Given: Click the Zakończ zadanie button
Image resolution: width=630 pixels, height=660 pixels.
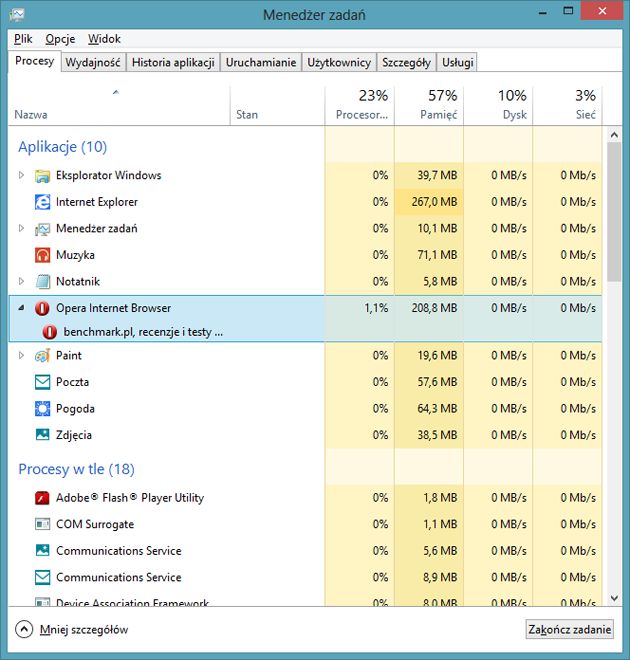Looking at the screenshot, I should [569, 630].
